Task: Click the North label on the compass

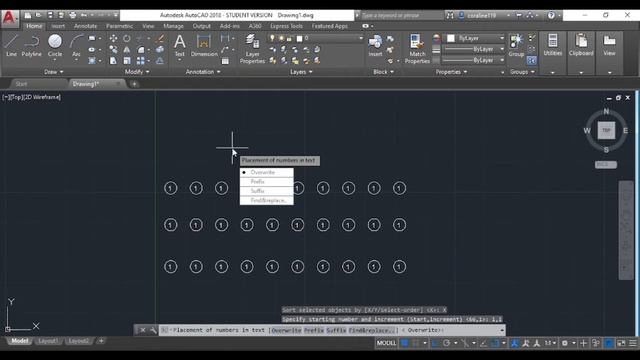Action: pos(606,111)
